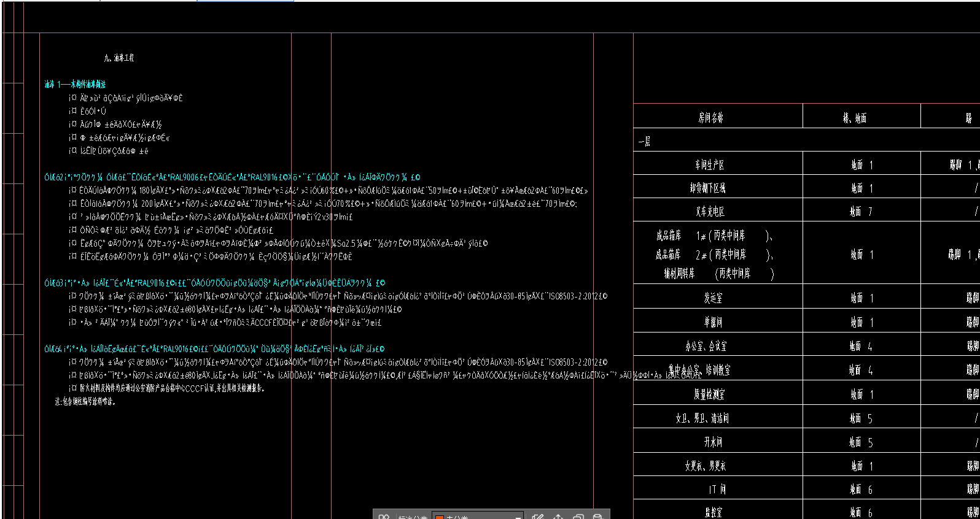The height and width of the screenshot is (519, 980).
Task: Click the printer icon in the bottom toolbar
Action: pyautogui.click(x=597, y=517)
